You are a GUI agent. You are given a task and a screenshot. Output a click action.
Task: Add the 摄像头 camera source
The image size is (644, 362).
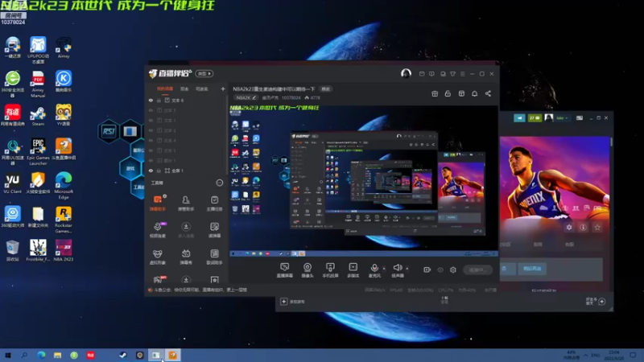click(x=308, y=270)
